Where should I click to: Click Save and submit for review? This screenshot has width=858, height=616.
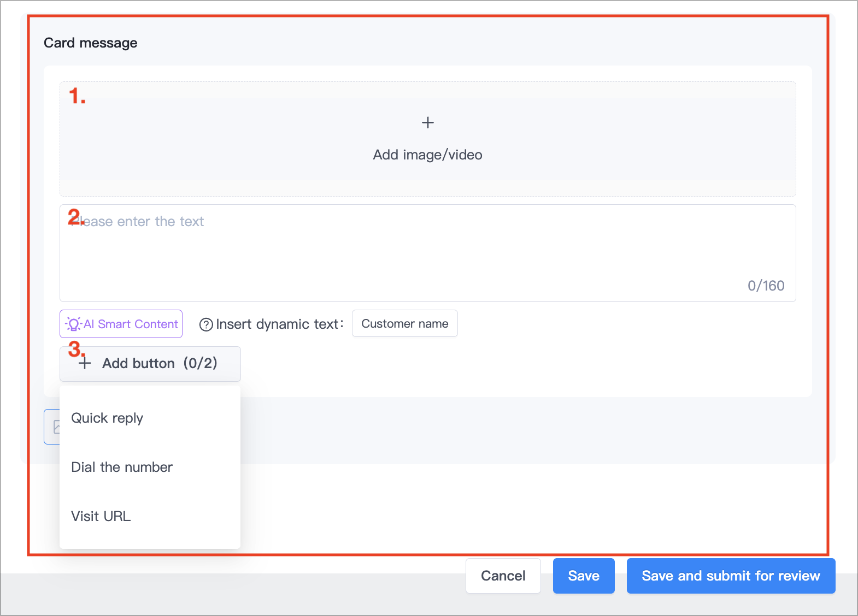(731, 576)
